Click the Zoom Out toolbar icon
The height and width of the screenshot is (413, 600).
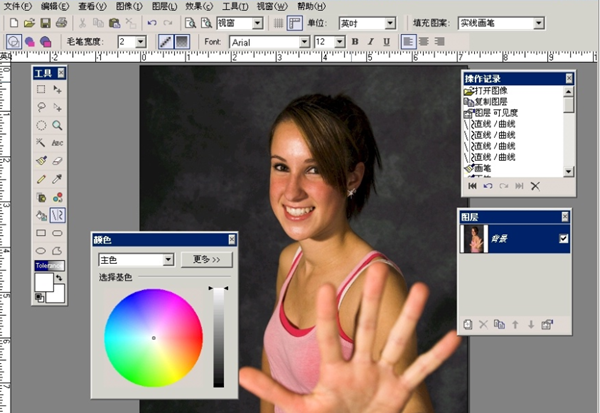pos(190,23)
